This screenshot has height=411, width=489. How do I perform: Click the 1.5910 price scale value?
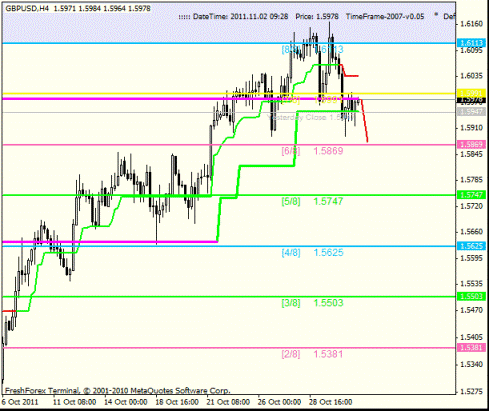pos(471,128)
